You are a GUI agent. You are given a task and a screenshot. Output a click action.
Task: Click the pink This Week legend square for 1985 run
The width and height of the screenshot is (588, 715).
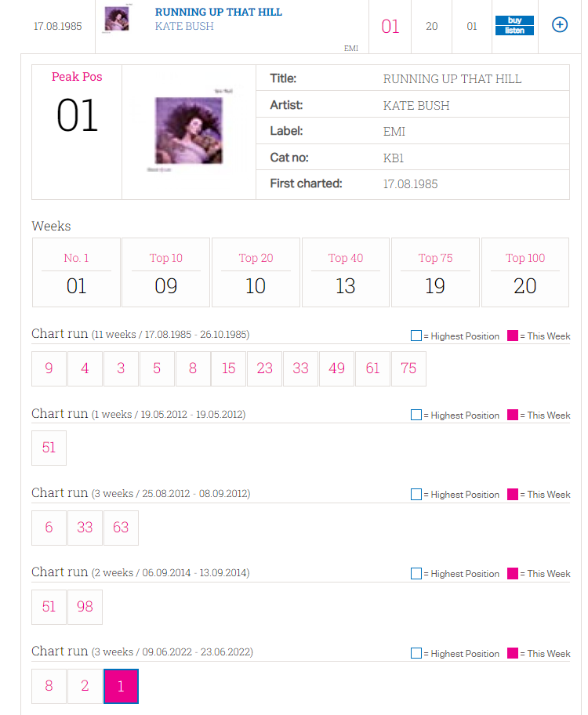tap(513, 336)
